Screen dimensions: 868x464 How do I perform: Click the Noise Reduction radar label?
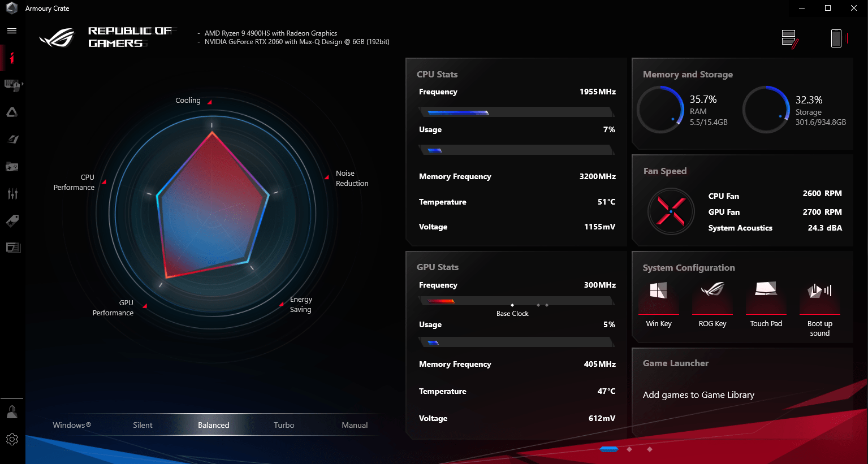point(352,179)
